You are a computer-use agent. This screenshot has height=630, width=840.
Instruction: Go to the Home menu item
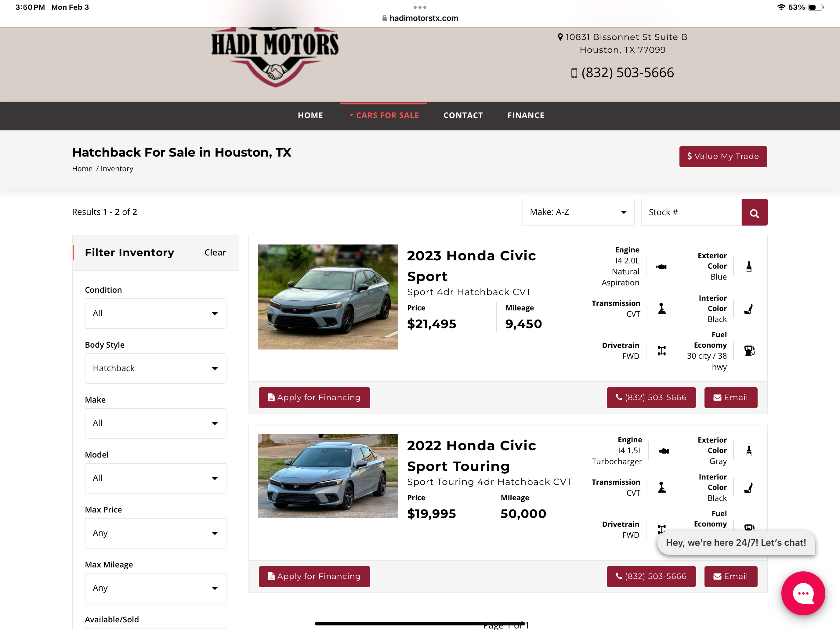(x=310, y=115)
